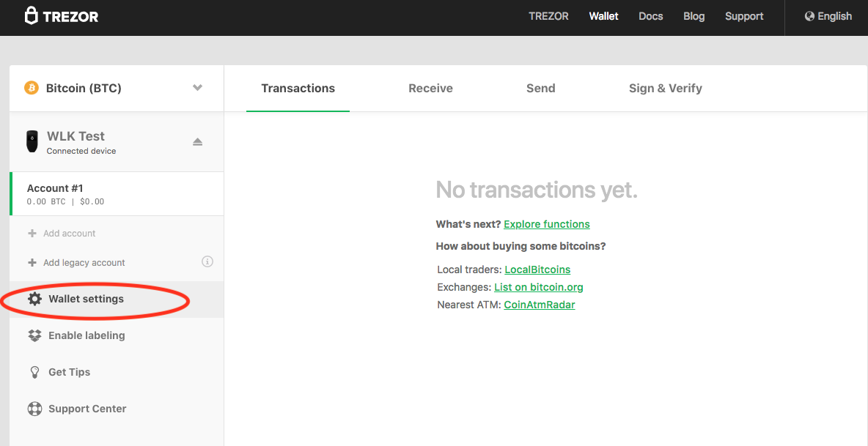Click the Trezor device icon beside WLK Test

(x=32, y=142)
